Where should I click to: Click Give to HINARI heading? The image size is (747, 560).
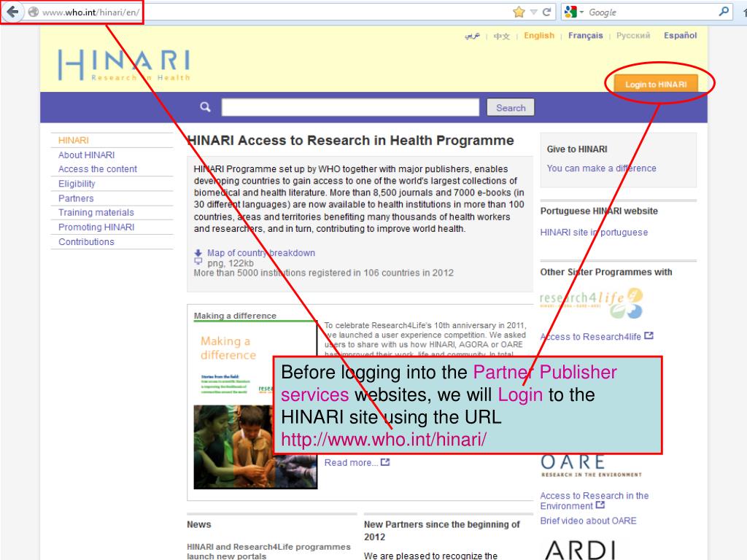(577, 149)
